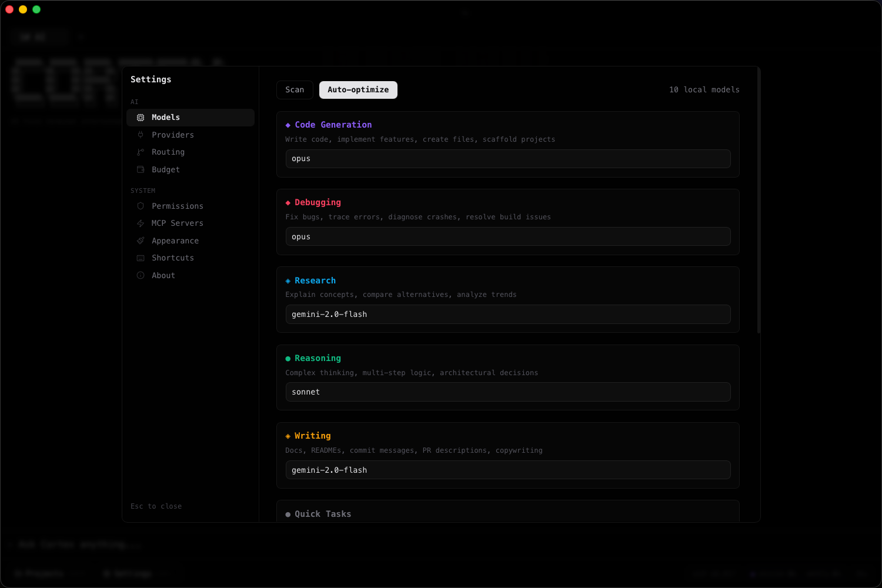Open the Code Generation opus model selector
The image size is (882, 588).
click(x=507, y=158)
